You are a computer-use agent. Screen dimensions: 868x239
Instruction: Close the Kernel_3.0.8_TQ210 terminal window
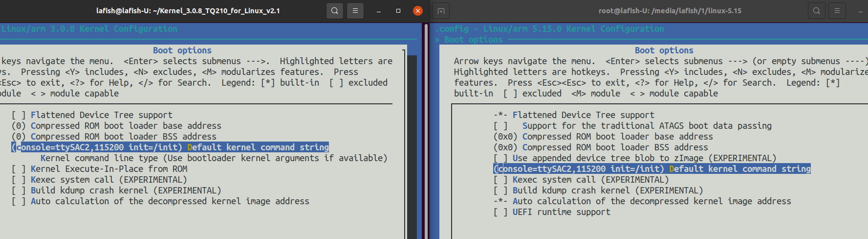(x=417, y=11)
